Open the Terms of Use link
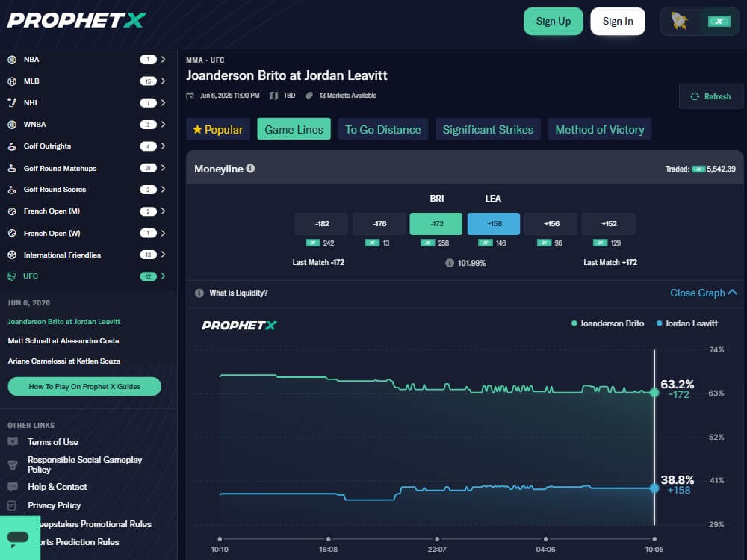Viewport: 747px width, 560px height. 53,442
